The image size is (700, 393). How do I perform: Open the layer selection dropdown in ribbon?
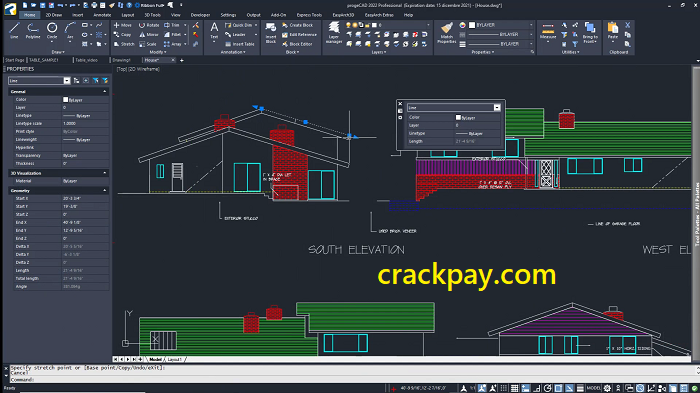coord(428,25)
